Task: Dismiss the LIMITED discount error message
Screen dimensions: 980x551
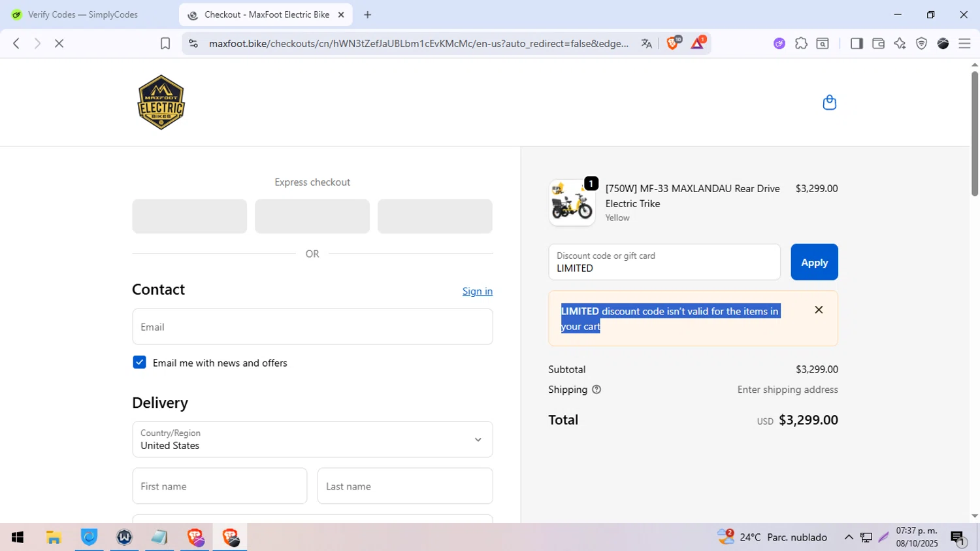Action: (x=819, y=310)
